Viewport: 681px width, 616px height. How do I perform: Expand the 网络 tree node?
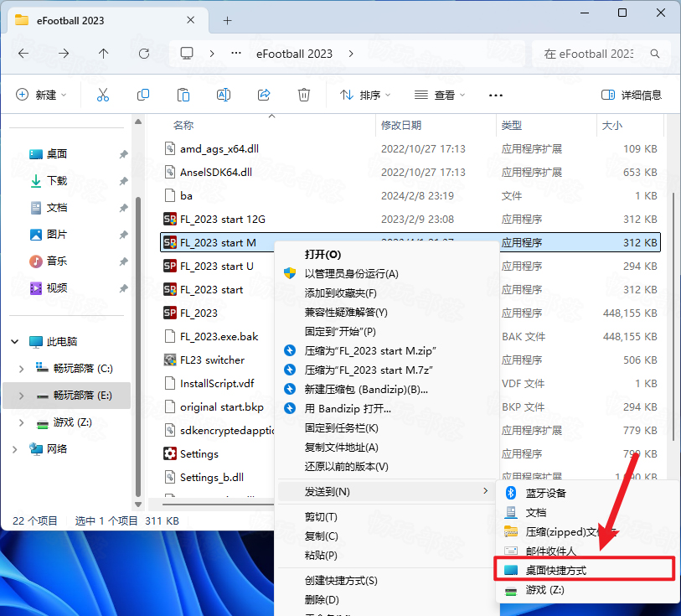[x=15, y=449]
